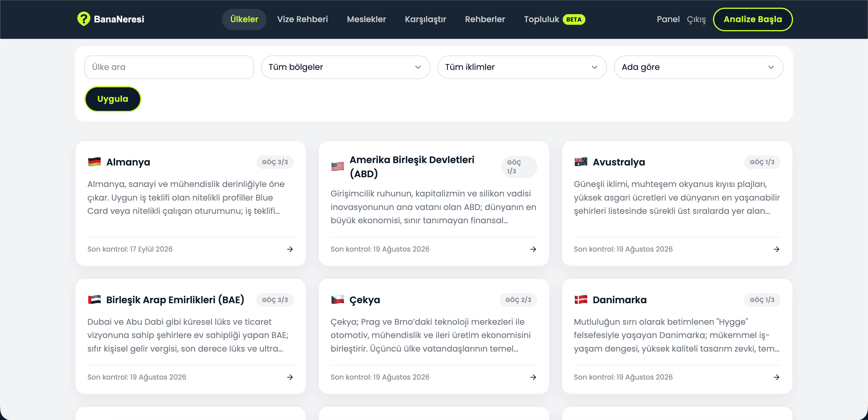The height and width of the screenshot is (420, 868).
Task: Click the Danimarka flag icon
Action: (x=581, y=300)
